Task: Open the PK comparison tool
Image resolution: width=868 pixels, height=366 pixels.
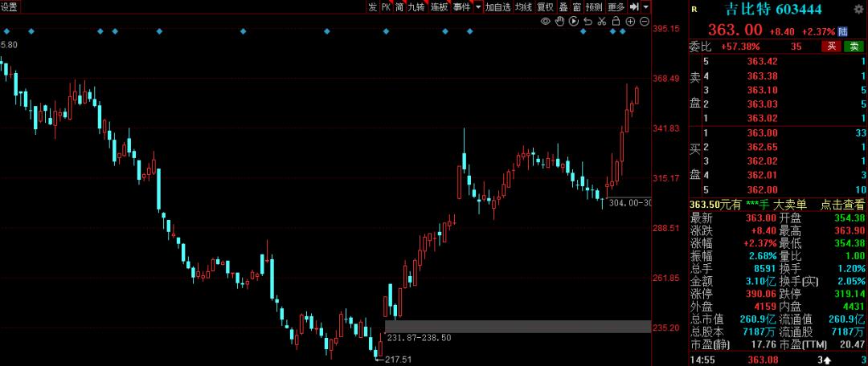Action: click(386, 7)
